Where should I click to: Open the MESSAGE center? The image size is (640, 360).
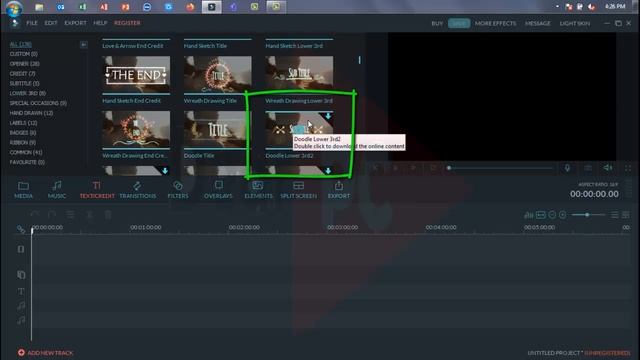538,24
